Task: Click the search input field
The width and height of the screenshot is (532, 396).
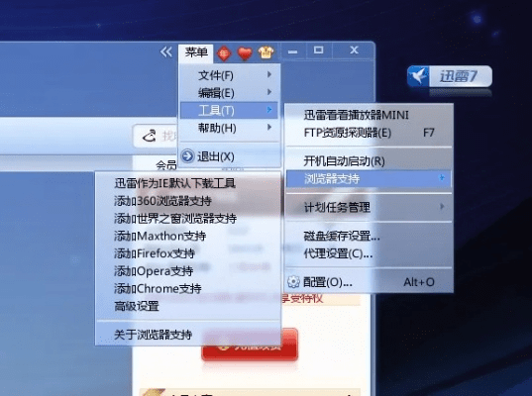Action: [x=156, y=136]
